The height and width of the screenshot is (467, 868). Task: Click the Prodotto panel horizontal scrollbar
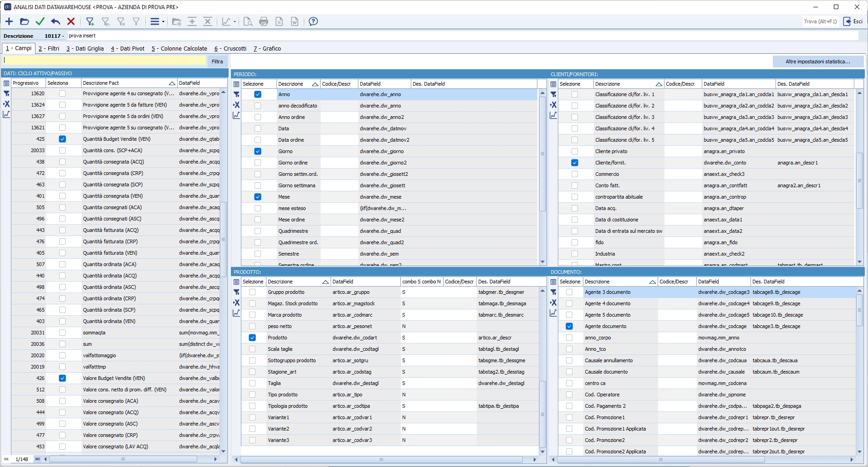382,459
